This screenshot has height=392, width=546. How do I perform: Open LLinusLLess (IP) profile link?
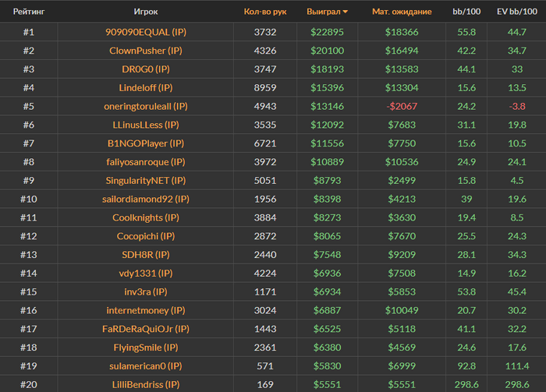(146, 125)
